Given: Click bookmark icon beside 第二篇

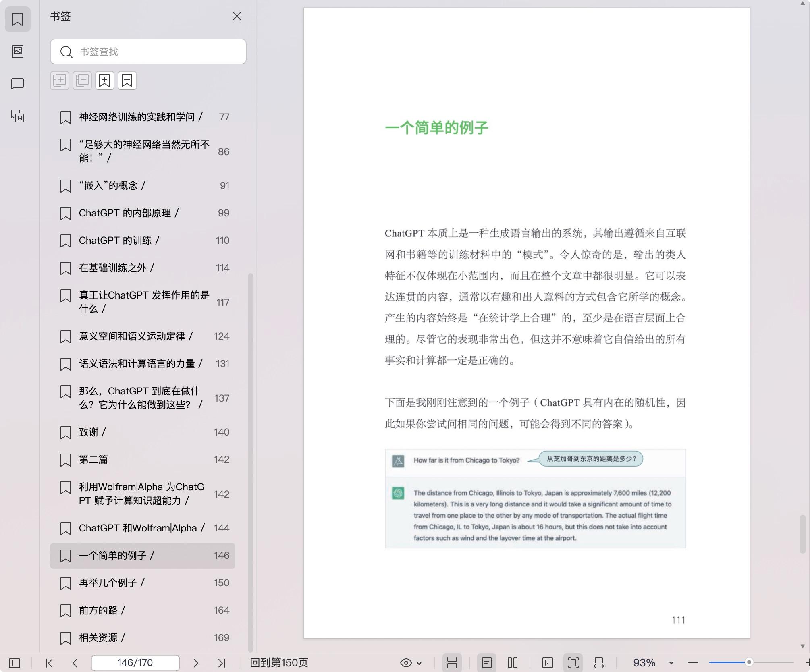Looking at the screenshot, I should [x=65, y=460].
